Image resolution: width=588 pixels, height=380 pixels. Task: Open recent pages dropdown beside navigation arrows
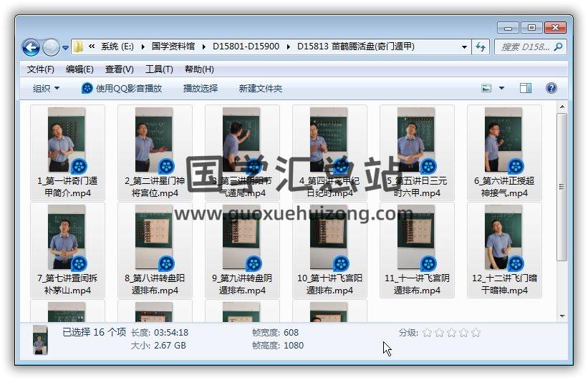pyautogui.click(x=65, y=48)
